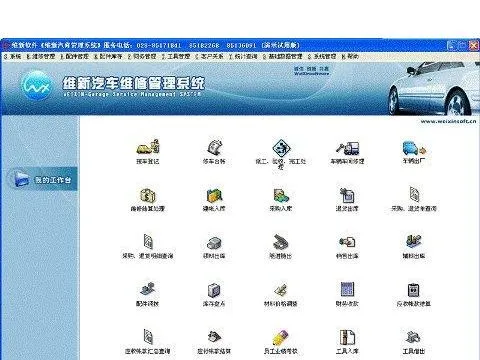The width and height of the screenshot is (480, 360).
Task: Click the clipboard receivables icon
Action: click(413, 290)
